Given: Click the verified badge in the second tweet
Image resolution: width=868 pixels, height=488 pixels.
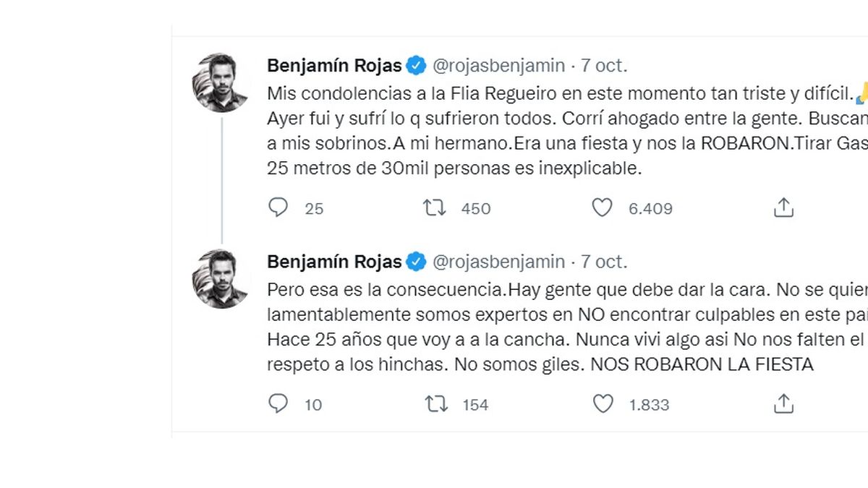Looking at the screenshot, I should coord(416,262).
